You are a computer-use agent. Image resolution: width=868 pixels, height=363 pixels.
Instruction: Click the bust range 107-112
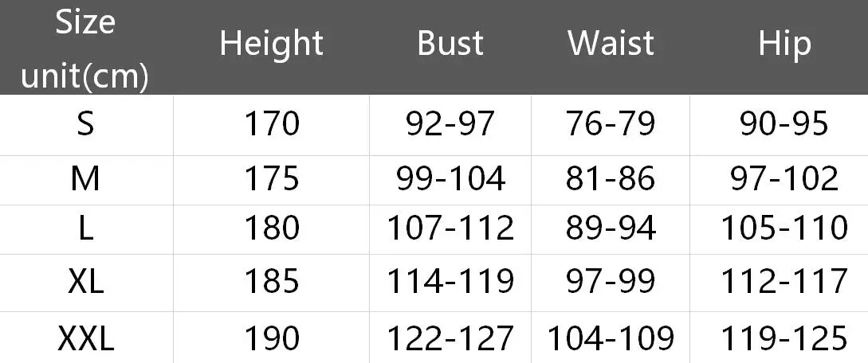tap(450, 228)
